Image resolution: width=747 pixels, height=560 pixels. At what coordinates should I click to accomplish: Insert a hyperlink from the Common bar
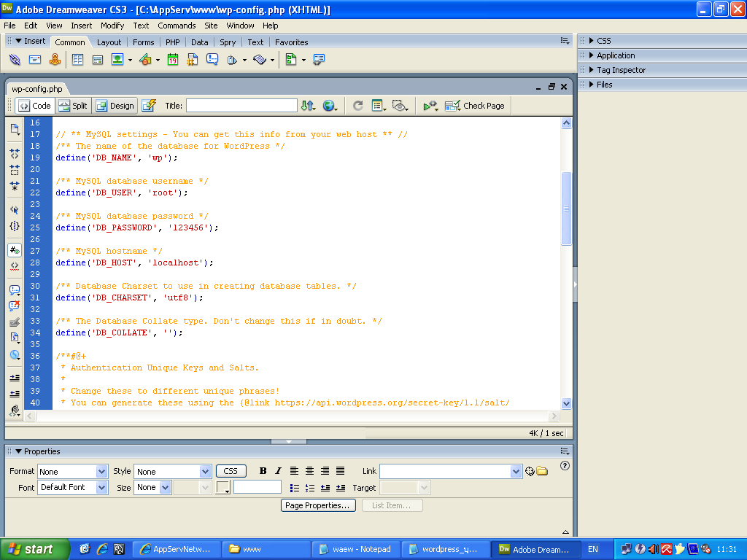click(x=15, y=60)
